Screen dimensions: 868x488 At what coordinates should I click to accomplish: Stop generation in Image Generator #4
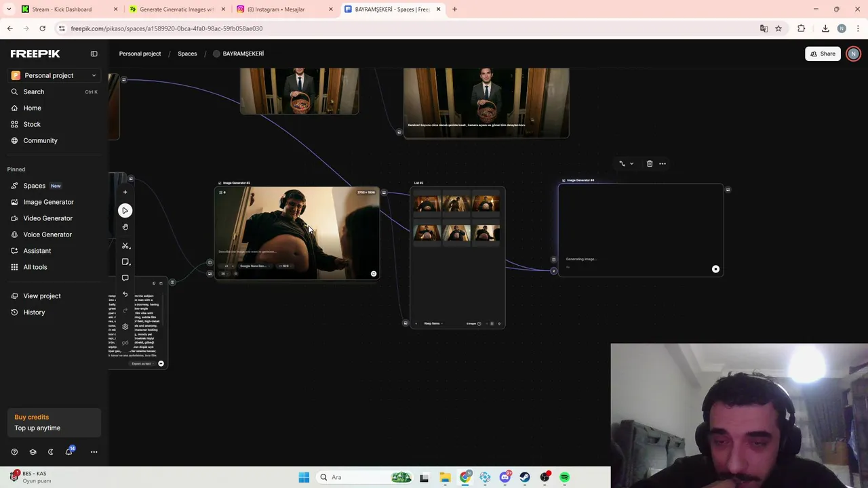(x=715, y=269)
